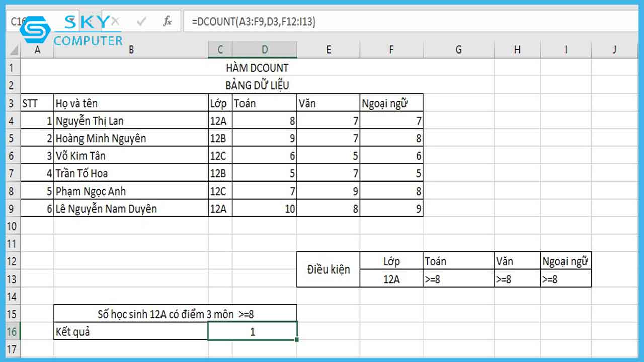
Task: Click the criteria "Lớp" cell in row 12
Action: (x=391, y=261)
